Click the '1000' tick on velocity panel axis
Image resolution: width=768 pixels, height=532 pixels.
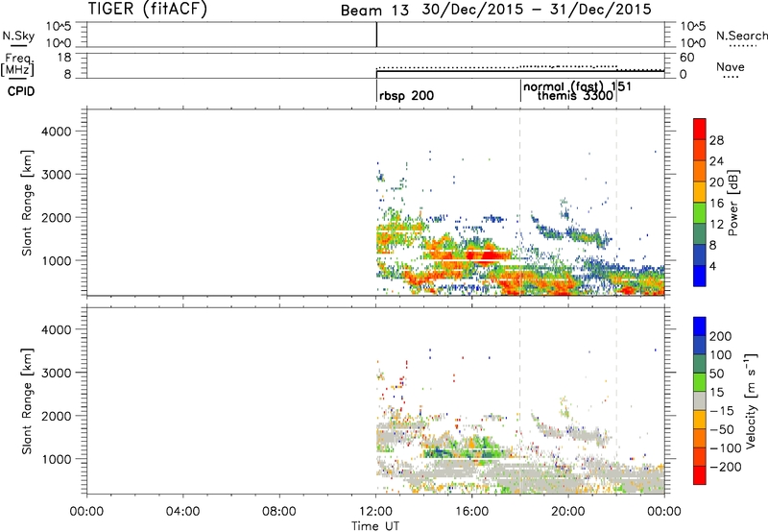coord(57,459)
